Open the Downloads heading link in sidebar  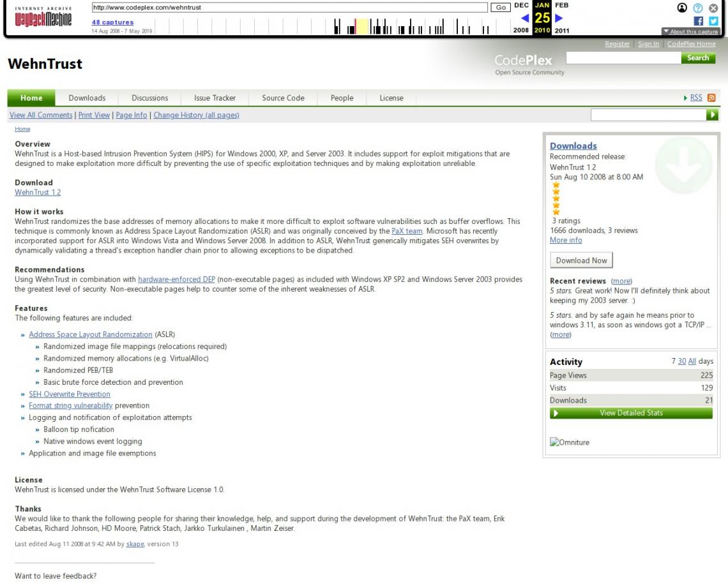pyautogui.click(x=573, y=145)
